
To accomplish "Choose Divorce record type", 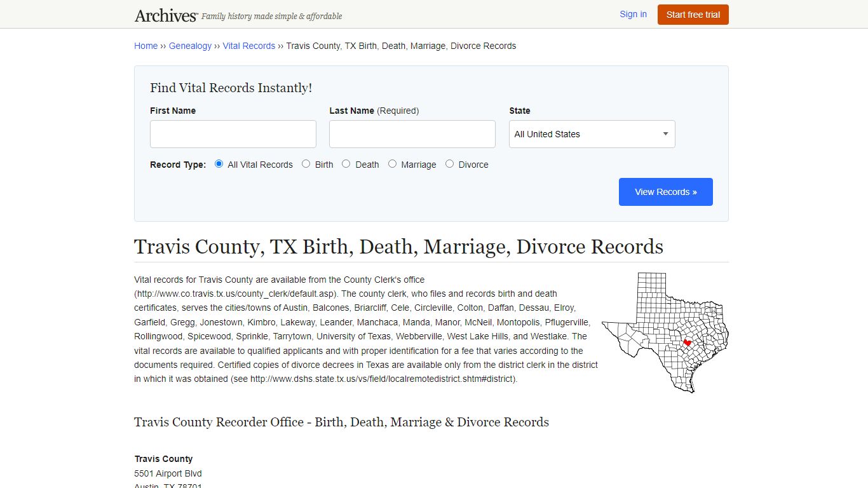I will [x=449, y=164].
